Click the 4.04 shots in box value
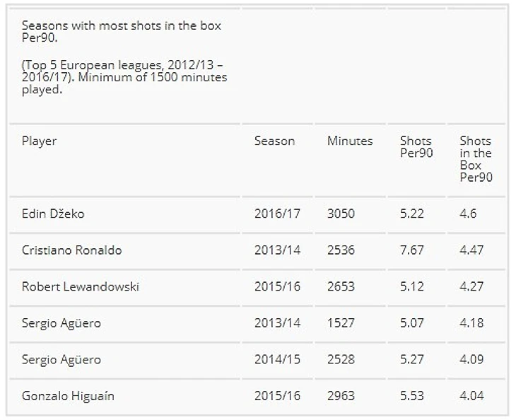The image size is (516, 420). click(x=471, y=396)
